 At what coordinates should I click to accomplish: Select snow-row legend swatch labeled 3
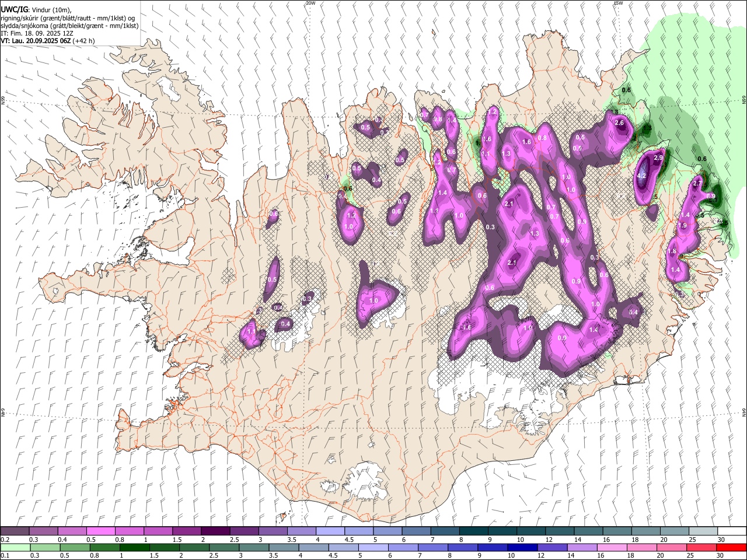tap(273, 531)
